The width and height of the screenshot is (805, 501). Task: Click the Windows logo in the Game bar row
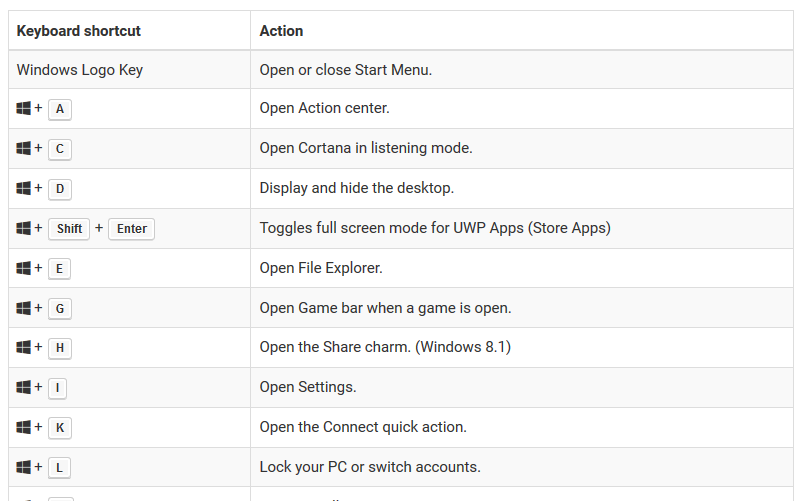coord(24,308)
